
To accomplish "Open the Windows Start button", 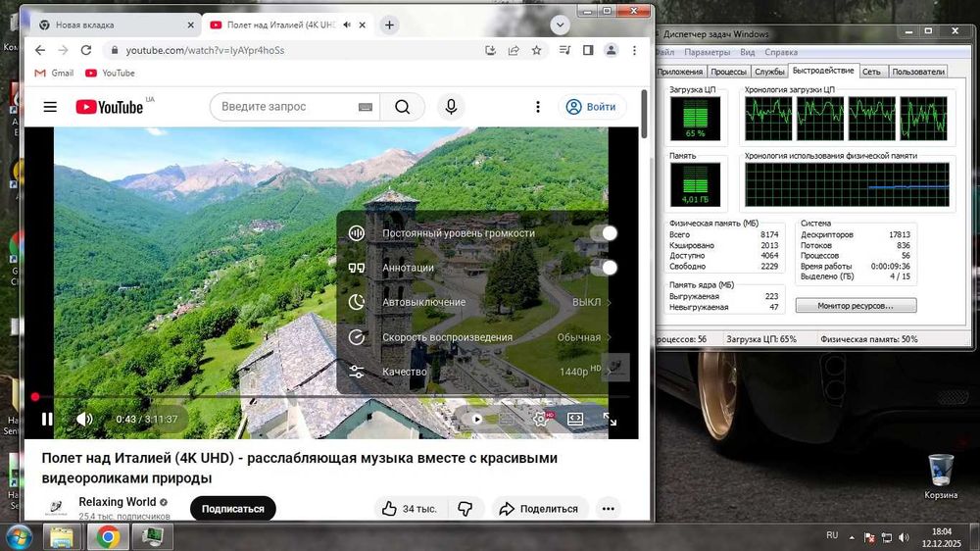I will coord(19,537).
